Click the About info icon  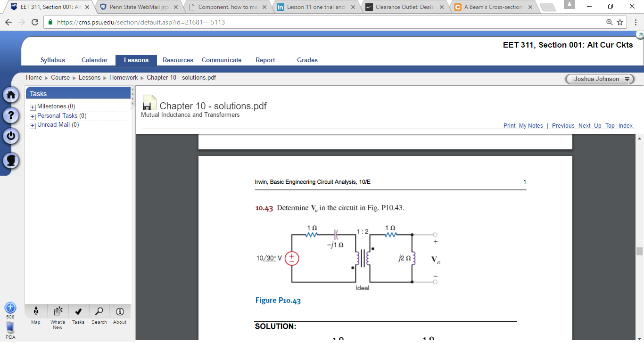[x=120, y=313]
